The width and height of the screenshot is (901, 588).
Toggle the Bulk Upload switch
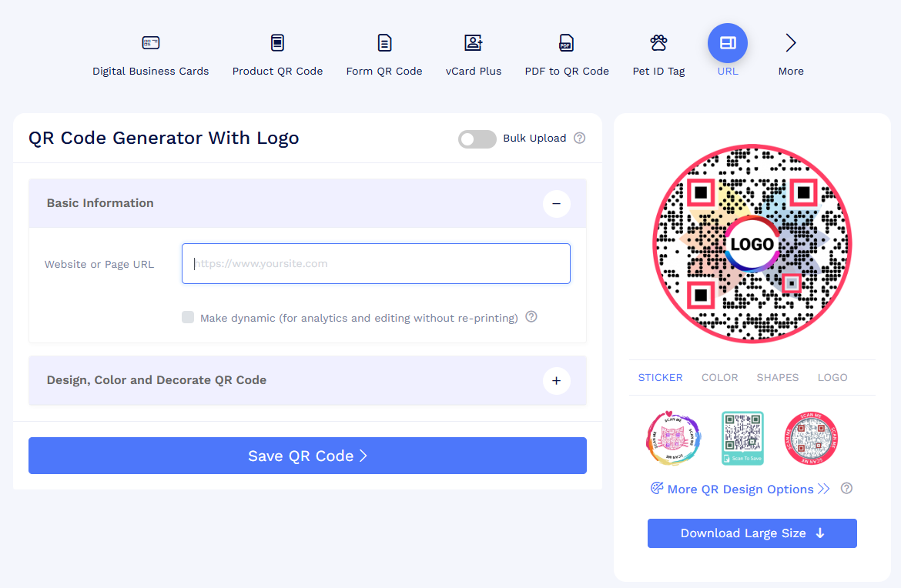(x=477, y=139)
